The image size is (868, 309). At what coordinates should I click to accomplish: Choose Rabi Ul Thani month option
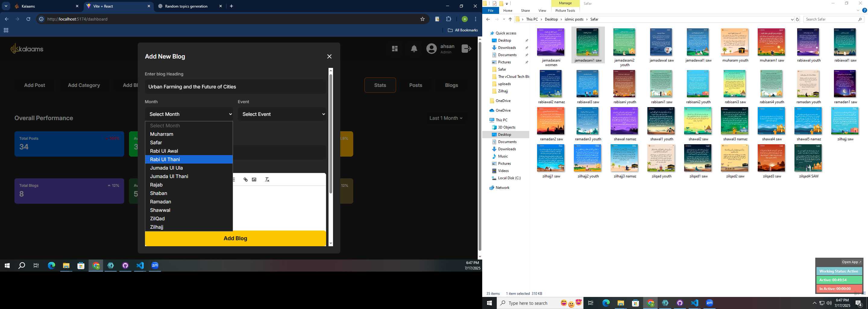click(189, 159)
